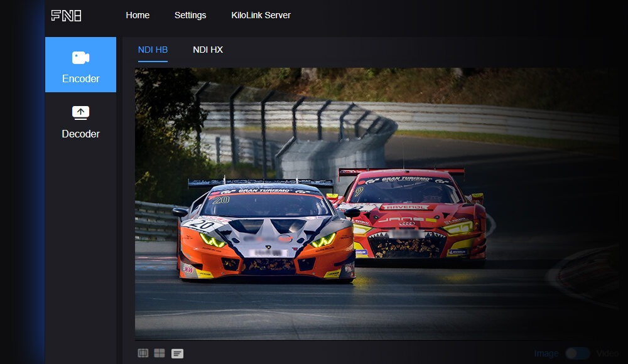The width and height of the screenshot is (628, 364).
Task: Click the Encoder text label
Action: click(x=80, y=78)
